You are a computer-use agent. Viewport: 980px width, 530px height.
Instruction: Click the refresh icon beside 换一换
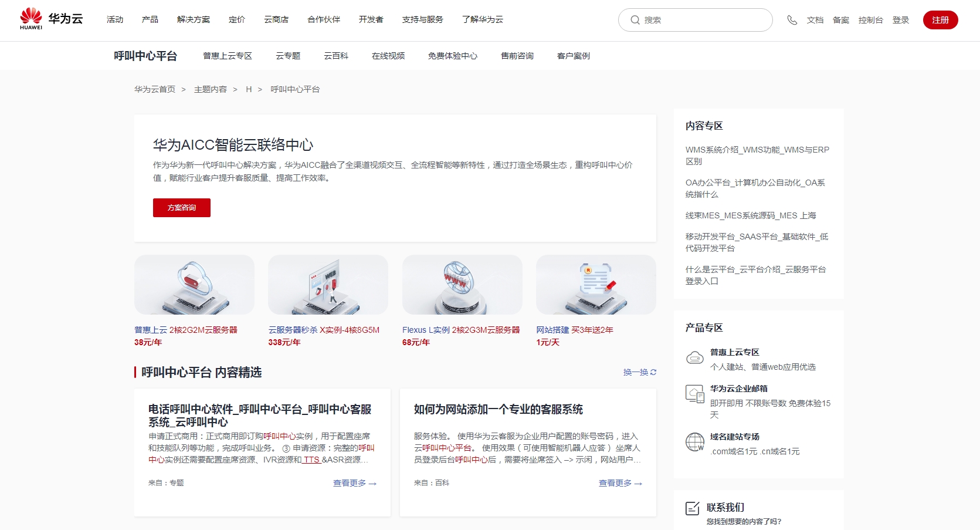point(653,372)
